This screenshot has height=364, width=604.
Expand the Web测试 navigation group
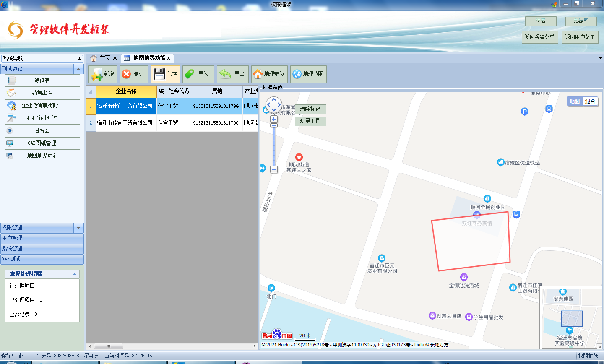click(42, 259)
